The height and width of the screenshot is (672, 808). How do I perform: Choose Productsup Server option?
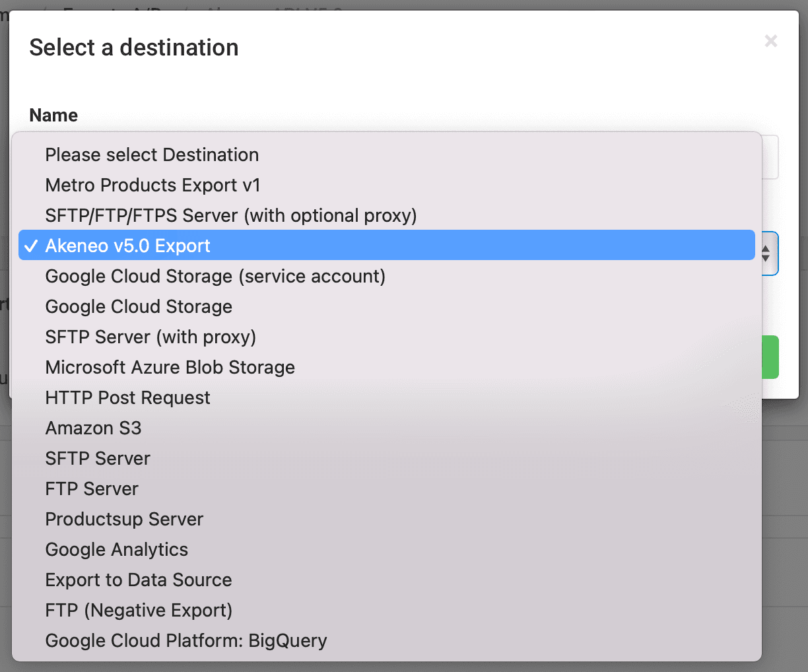[124, 519]
